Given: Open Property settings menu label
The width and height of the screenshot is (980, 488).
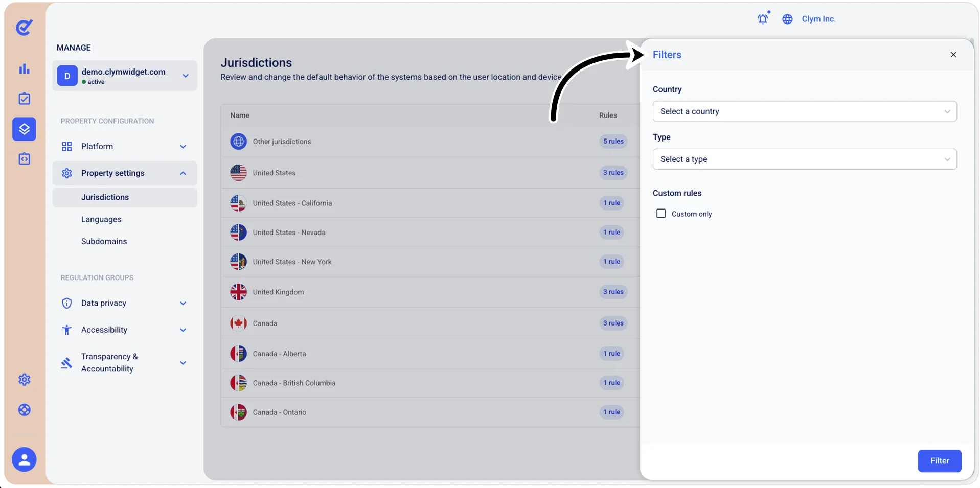Looking at the screenshot, I should (112, 173).
